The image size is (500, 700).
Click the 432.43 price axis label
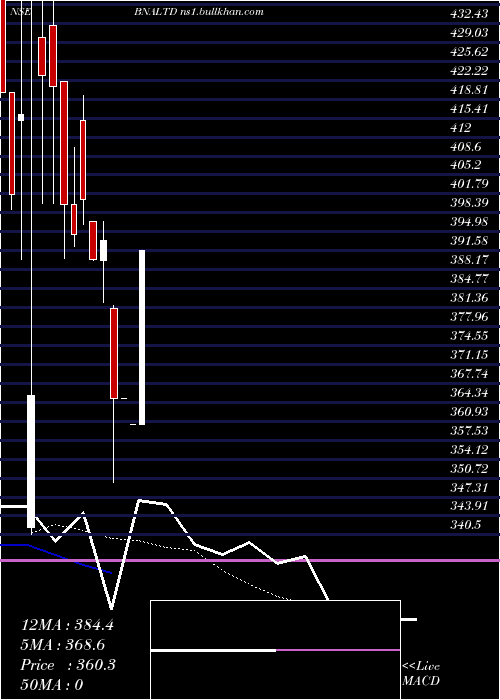tap(469, 14)
